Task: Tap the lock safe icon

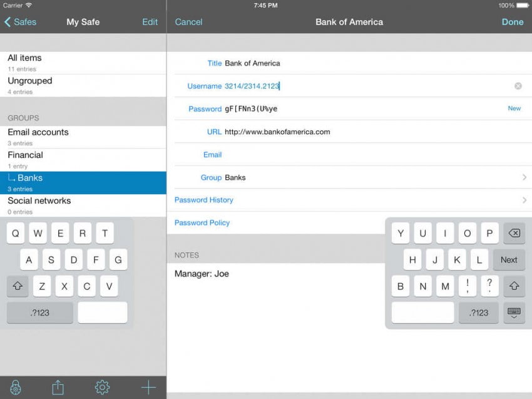Action: tap(15, 387)
